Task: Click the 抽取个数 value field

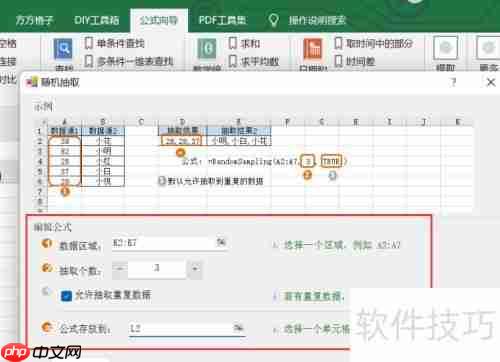Action: tap(157, 269)
